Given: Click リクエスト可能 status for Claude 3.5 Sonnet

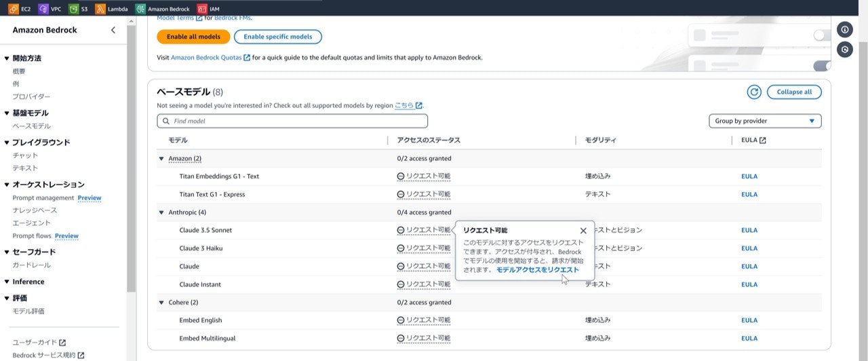Looking at the screenshot, I should 424,231.
